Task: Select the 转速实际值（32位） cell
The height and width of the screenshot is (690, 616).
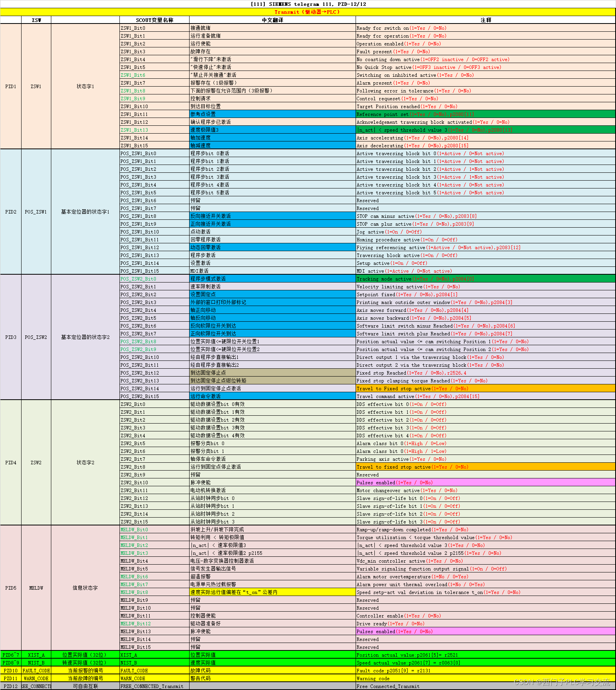Action: 85,663
